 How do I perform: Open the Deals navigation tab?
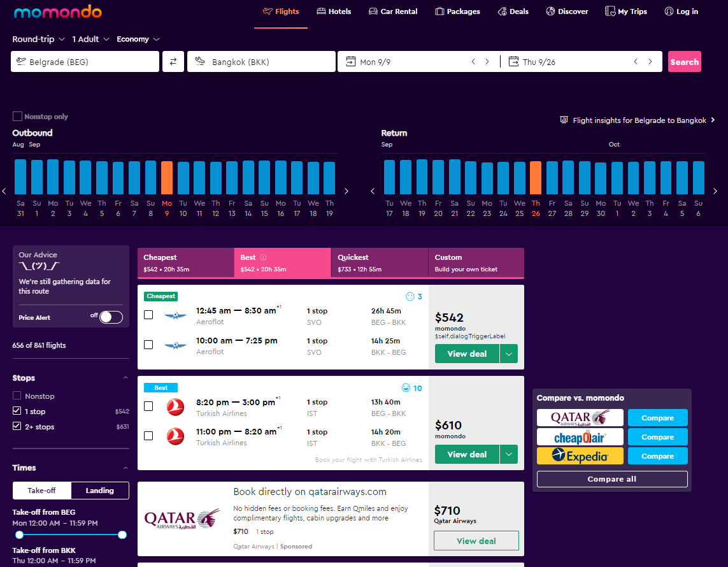pyautogui.click(x=513, y=11)
